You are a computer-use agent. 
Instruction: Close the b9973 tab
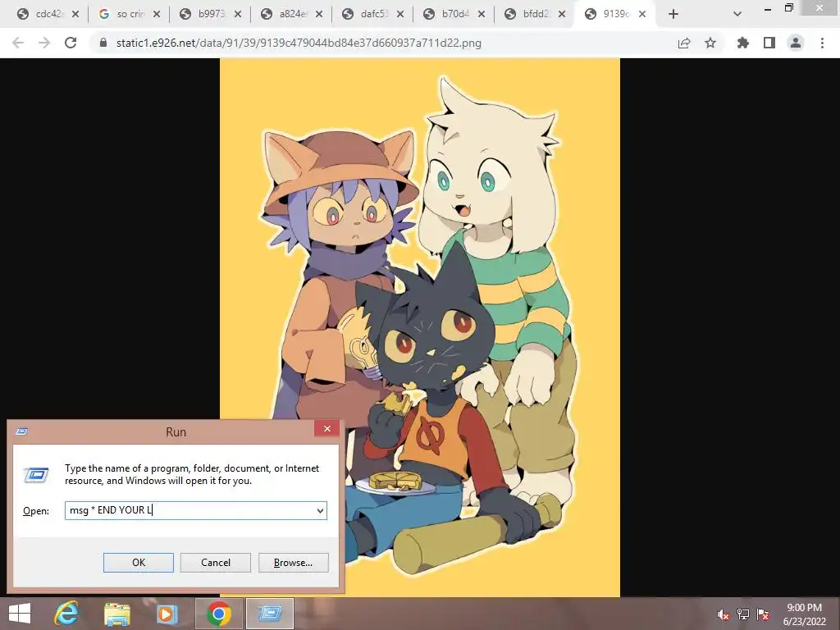238,14
